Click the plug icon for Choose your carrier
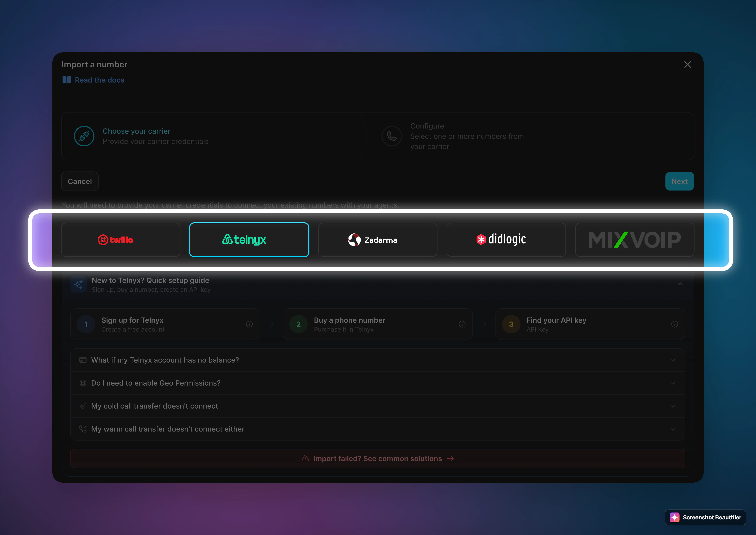The image size is (756, 535). [x=84, y=136]
